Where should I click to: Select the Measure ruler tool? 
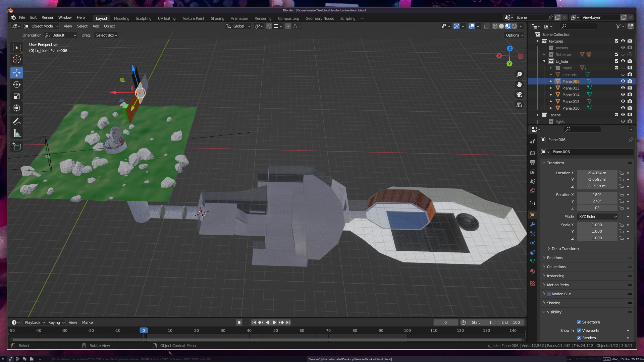tap(17, 134)
